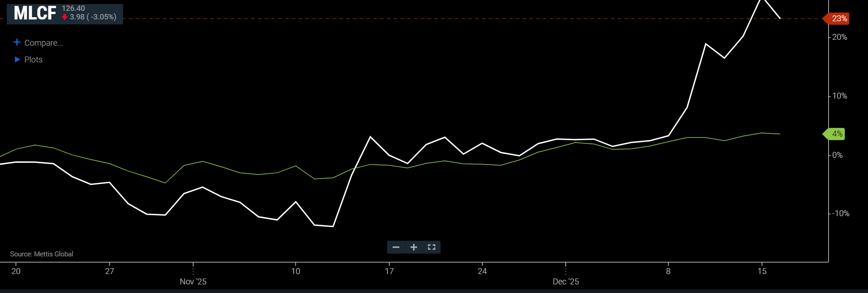Click the 0% y-axis label
The height and width of the screenshot is (293, 868).
pyautogui.click(x=838, y=155)
